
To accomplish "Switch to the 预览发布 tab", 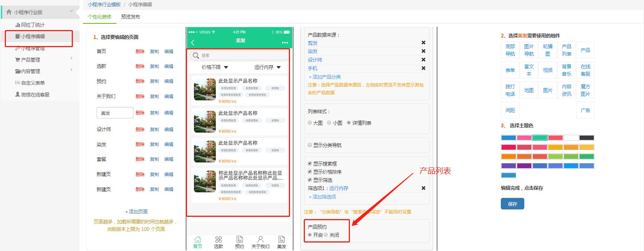I will pos(131,17).
